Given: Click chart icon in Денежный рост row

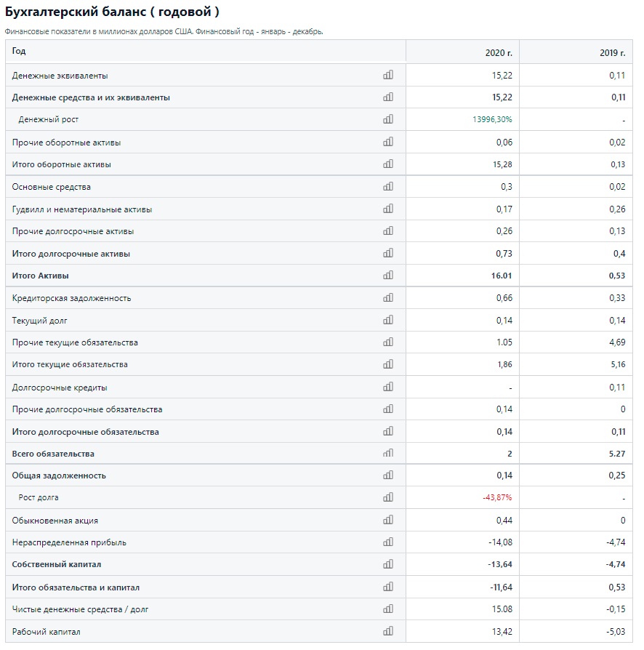Looking at the screenshot, I should pos(388,119).
